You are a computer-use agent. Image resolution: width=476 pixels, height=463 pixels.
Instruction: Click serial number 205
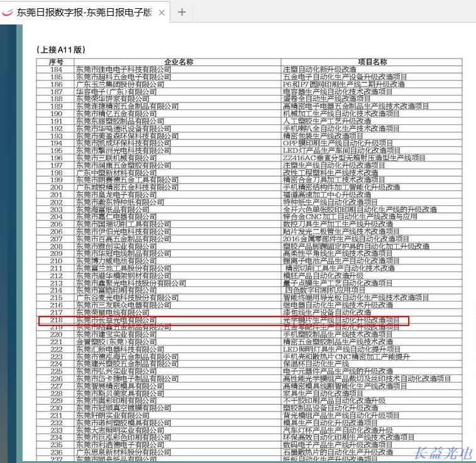(x=56, y=224)
